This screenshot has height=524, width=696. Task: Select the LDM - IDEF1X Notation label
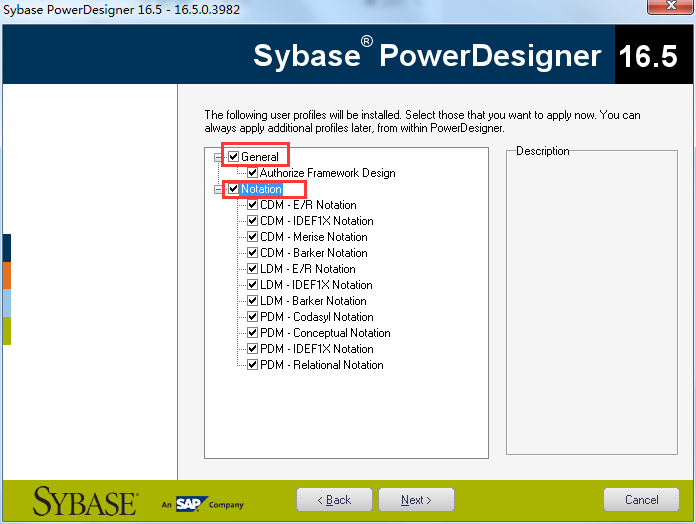click(316, 285)
